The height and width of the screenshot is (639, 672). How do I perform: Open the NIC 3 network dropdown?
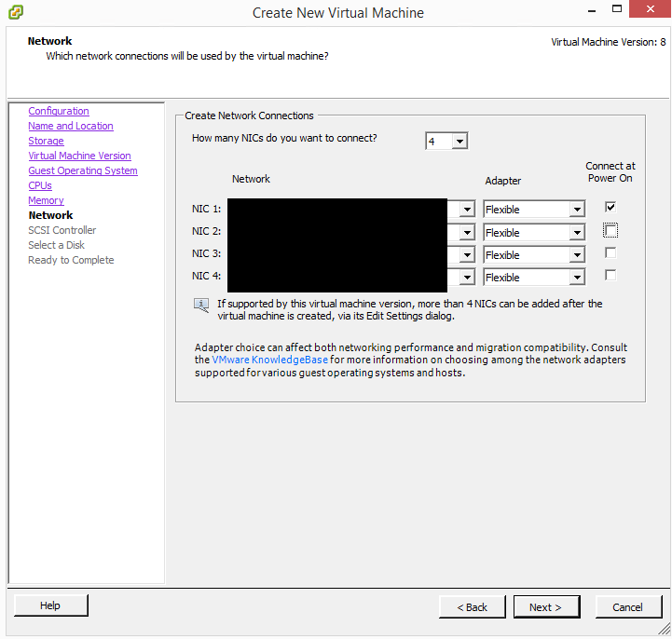(467, 255)
